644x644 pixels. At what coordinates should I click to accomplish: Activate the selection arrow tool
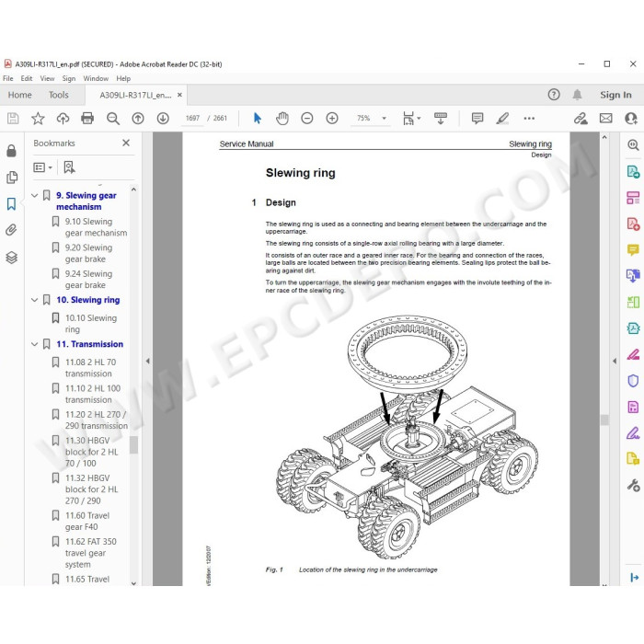258,119
